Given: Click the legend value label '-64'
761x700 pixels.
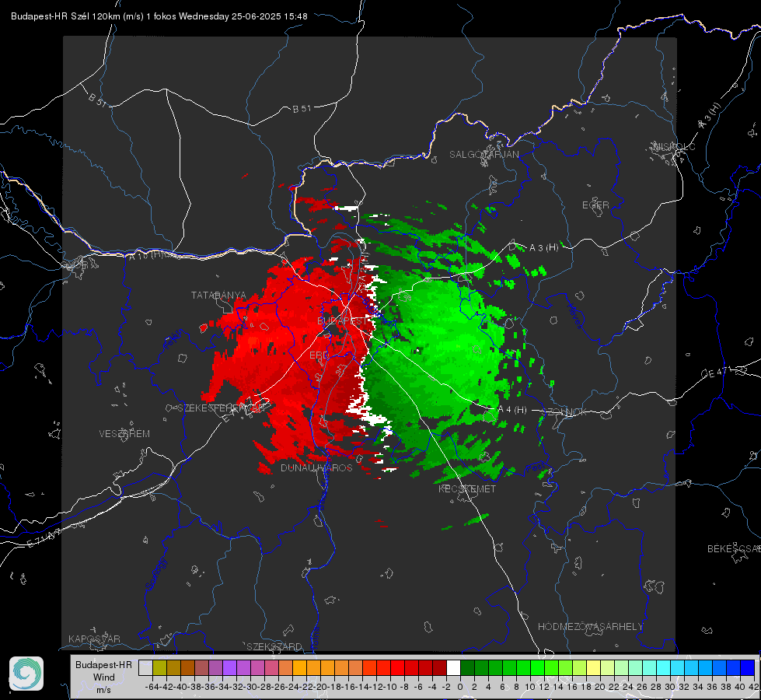Looking at the screenshot, I should (x=152, y=687).
